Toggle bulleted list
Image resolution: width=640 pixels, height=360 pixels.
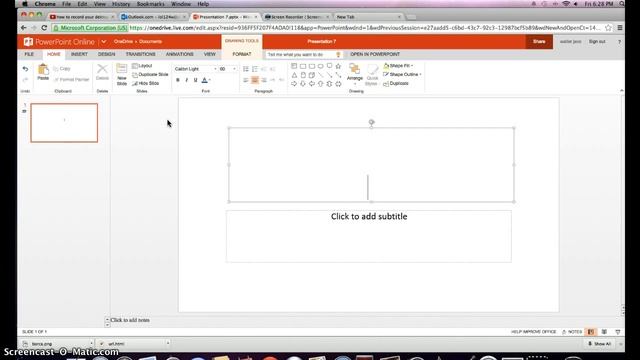246,69
